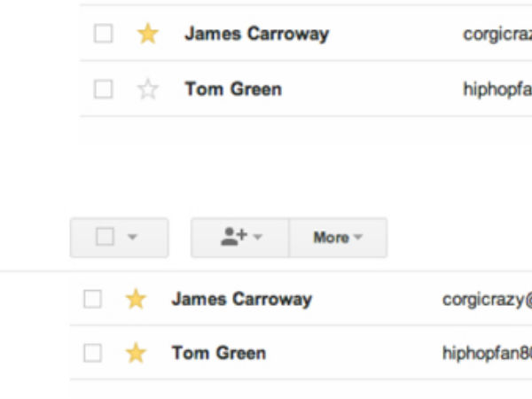
Task: Open James Carroway contact in upper list
Action: [x=256, y=34]
